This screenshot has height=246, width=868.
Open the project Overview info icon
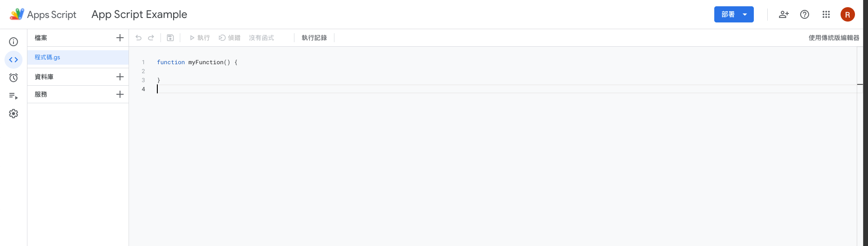13,42
